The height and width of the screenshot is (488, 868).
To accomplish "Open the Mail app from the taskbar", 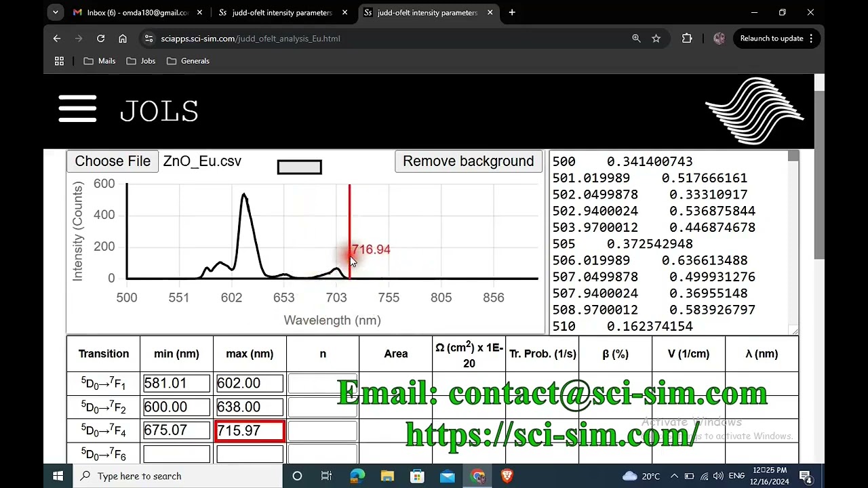I will [448, 476].
